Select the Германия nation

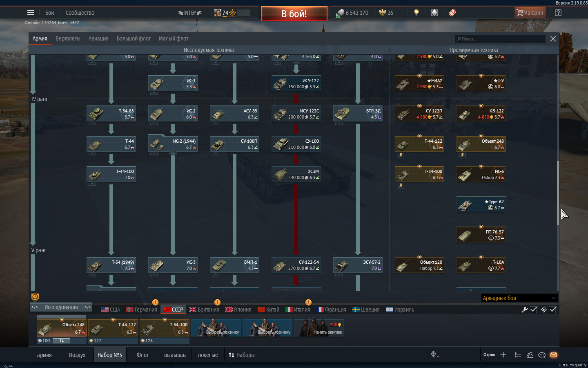142,310
